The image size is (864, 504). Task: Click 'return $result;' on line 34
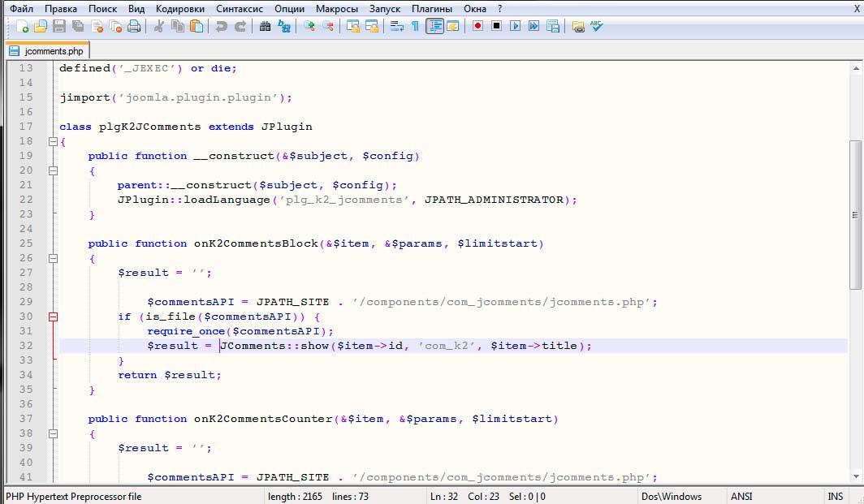point(170,375)
